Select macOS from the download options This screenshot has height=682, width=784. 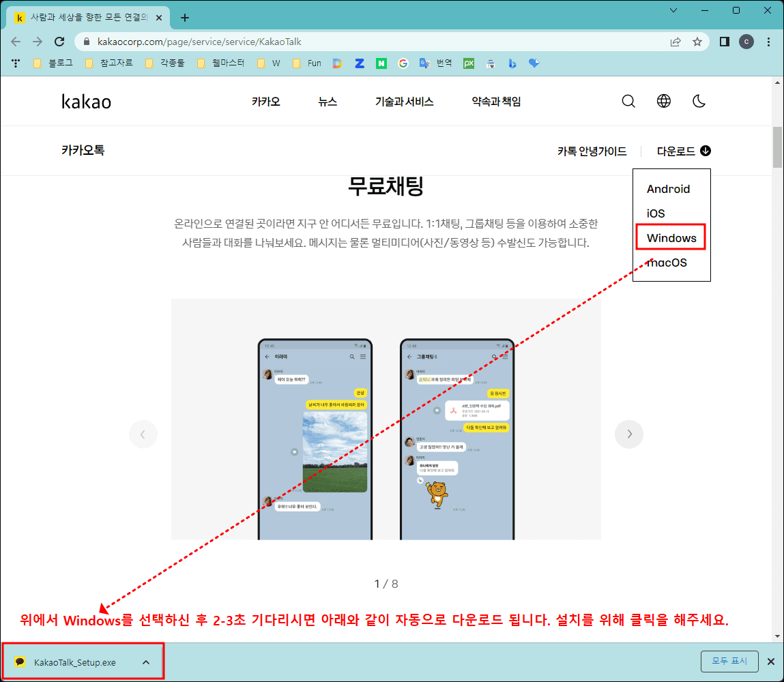coord(665,262)
